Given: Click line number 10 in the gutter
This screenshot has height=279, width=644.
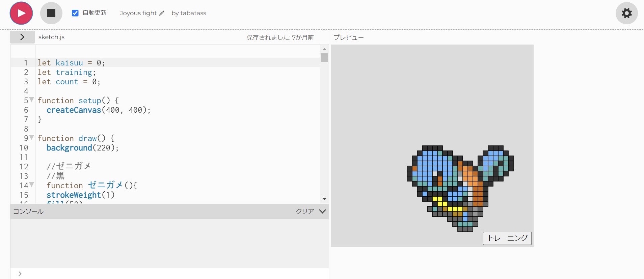Looking at the screenshot, I should coord(24,148).
